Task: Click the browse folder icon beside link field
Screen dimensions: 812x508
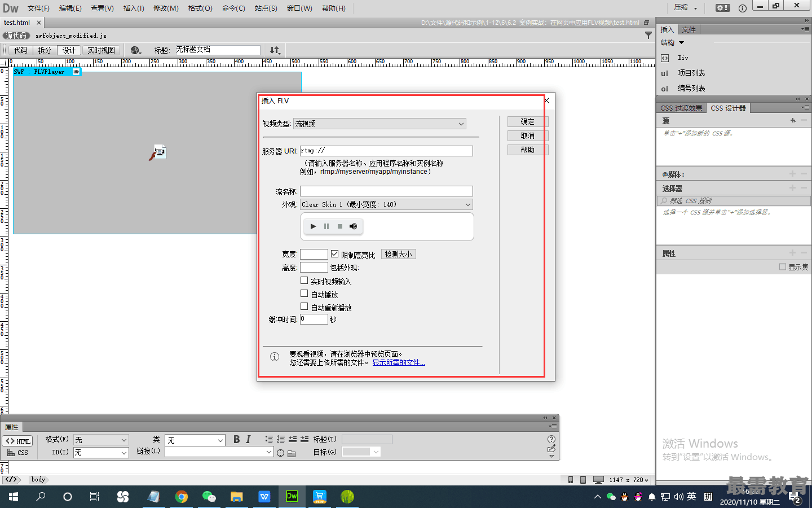Action: (292, 453)
